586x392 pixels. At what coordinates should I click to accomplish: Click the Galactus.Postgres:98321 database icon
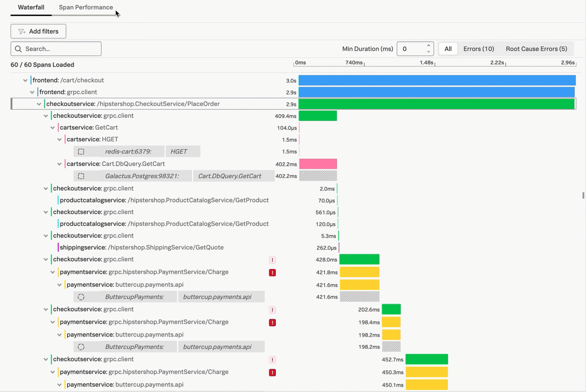pyautogui.click(x=81, y=176)
